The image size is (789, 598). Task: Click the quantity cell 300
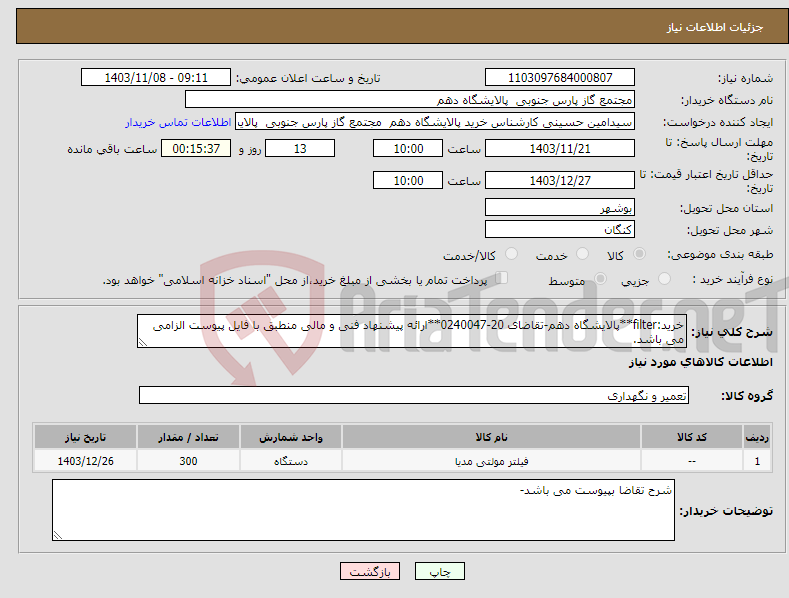(x=188, y=461)
